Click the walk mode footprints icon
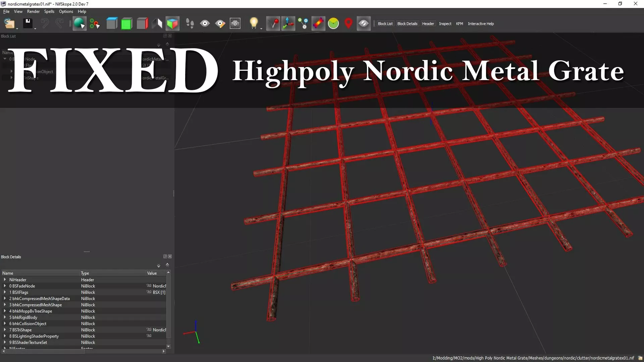The image size is (644, 362). click(190, 23)
